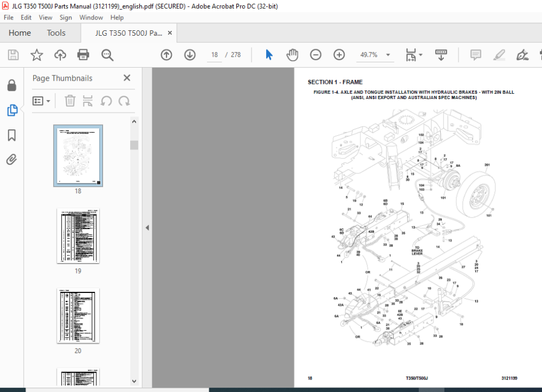The width and height of the screenshot is (542, 392).
Task: Open the Help menu
Action: [x=117, y=17]
